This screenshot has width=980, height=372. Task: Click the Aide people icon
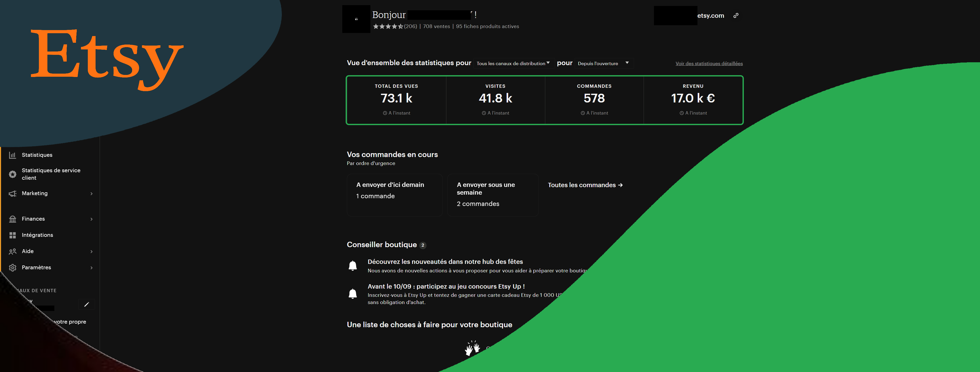tap(13, 252)
